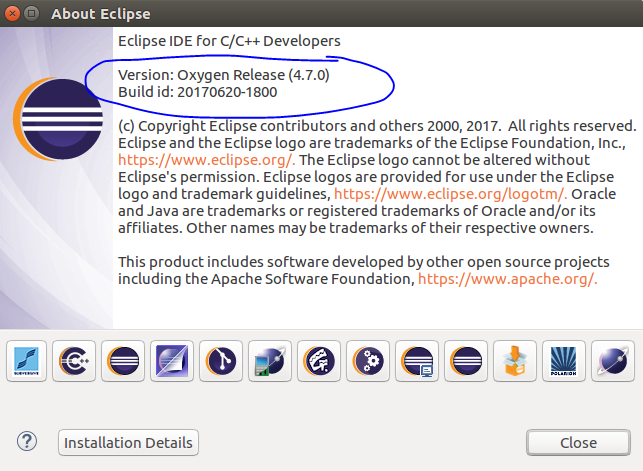Visit the https://www.apache.org/ link
643x471 pixels.
(507, 279)
